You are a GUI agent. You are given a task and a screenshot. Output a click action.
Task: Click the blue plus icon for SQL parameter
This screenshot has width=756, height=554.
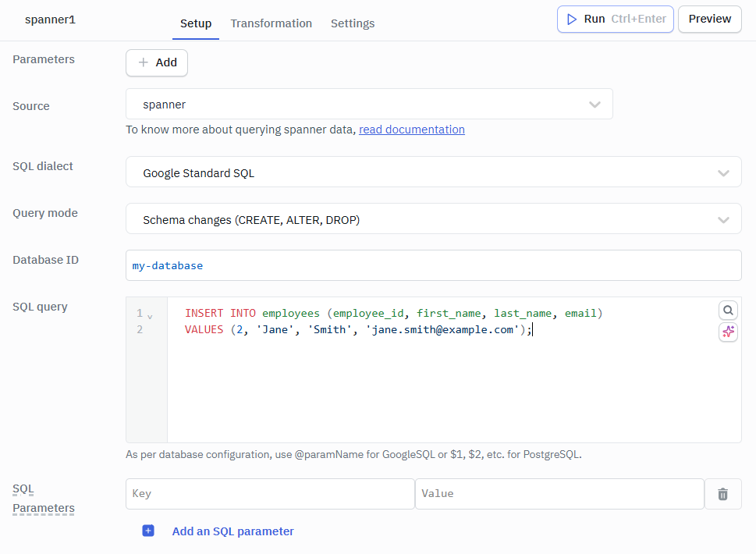coord(148,531)
